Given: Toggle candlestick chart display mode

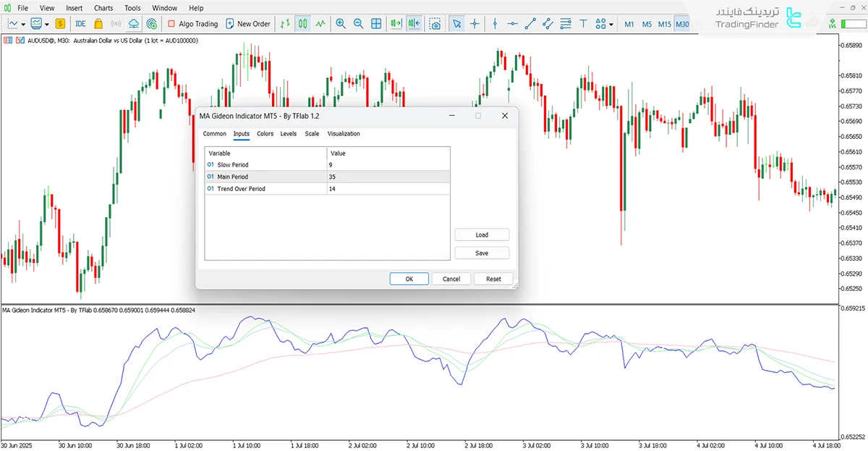Looking at the screenshot, I should point(303,24).
